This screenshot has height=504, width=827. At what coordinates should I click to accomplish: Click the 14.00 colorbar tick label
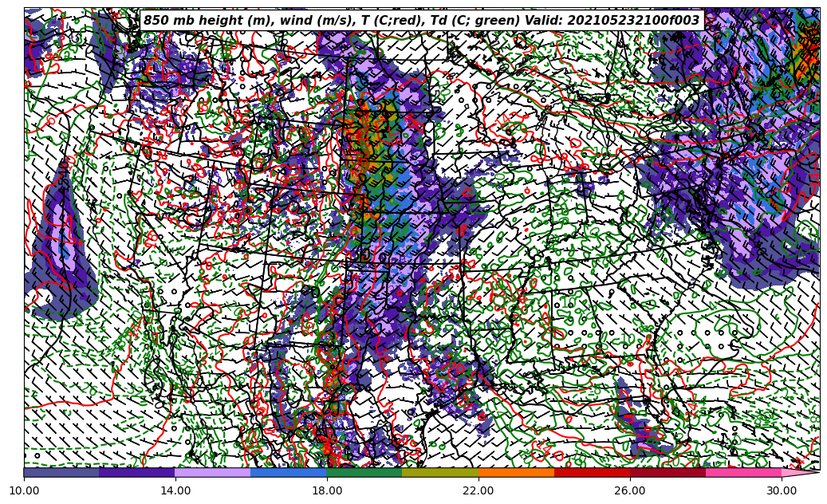[x=175, y=490]
